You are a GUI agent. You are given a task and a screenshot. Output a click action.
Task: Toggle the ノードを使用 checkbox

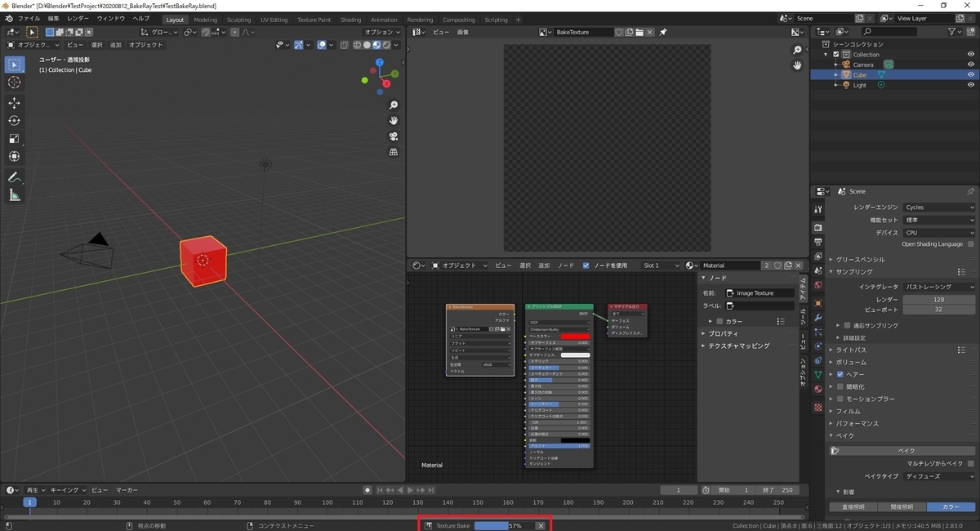tap(586, 265)
